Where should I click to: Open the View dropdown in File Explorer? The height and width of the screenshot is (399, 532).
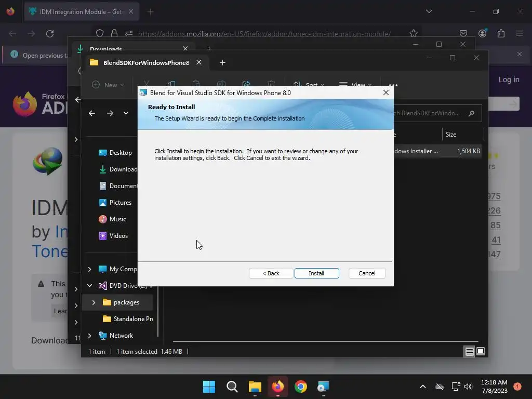coord(355,85)
